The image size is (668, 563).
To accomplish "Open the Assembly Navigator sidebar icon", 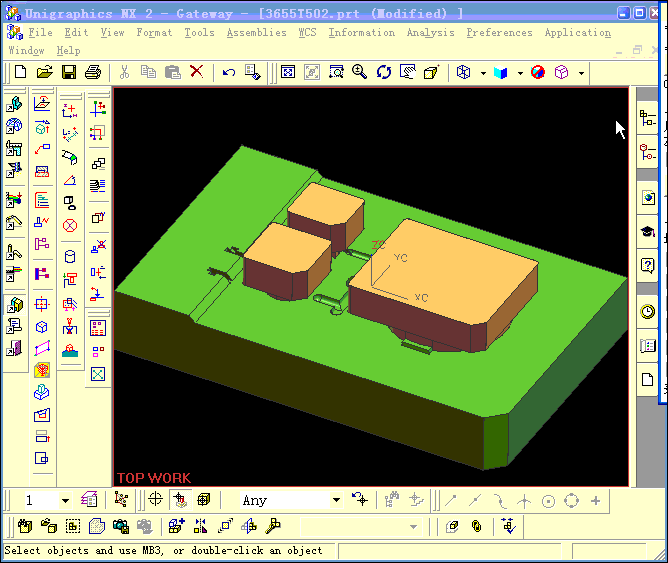I will 648,118.
